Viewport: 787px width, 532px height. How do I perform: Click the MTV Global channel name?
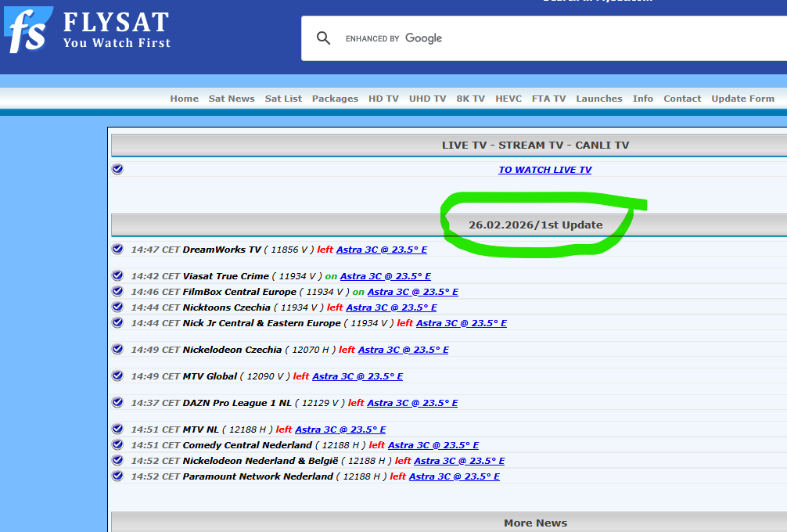(x=210, y=376)
